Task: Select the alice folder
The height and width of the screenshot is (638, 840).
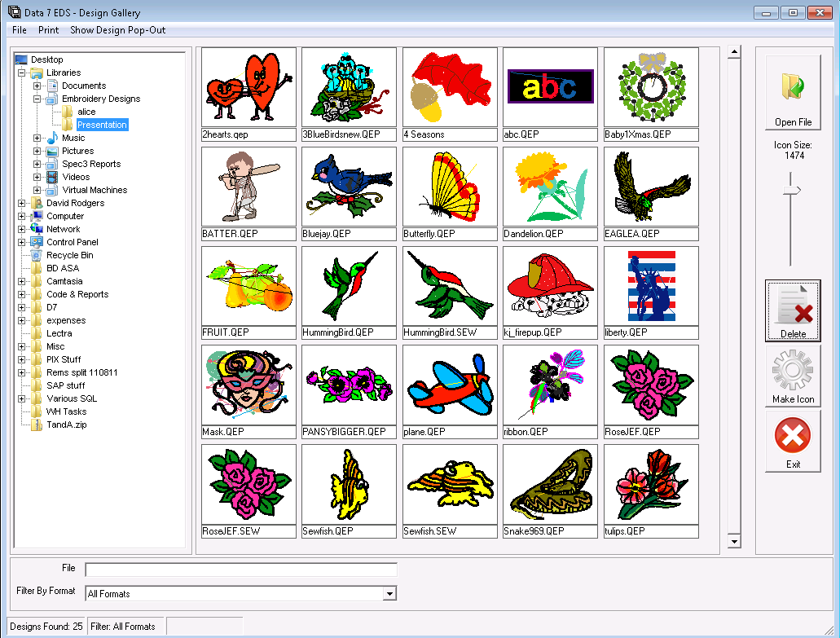Action: [x=86, y=112]
